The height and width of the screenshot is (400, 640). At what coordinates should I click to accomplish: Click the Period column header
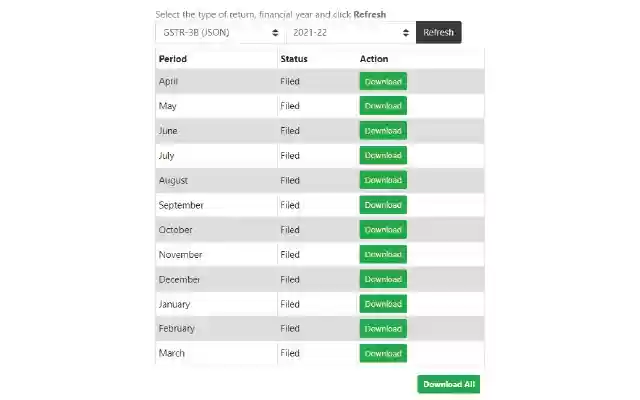point(173,59)
